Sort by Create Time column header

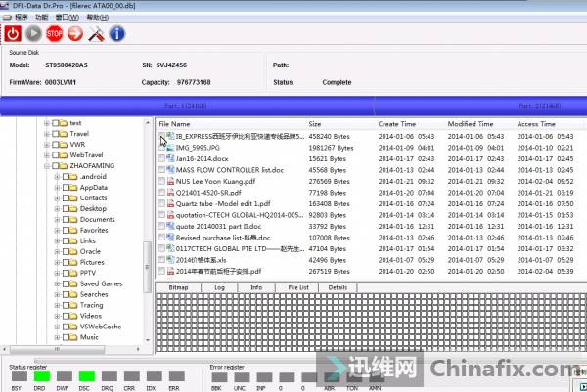click(410, 124)
